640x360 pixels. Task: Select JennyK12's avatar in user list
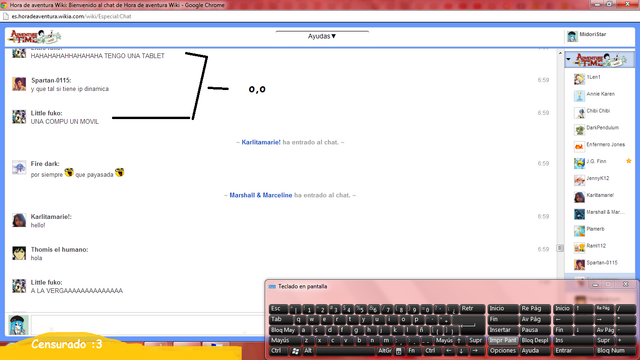pyautogui.click(x=579, y=180)
